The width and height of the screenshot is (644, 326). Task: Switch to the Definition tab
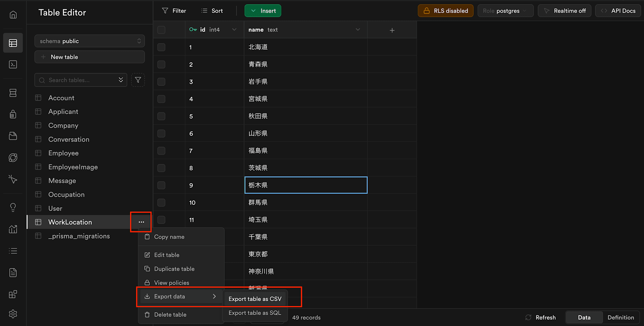click(x=620, y=317)
